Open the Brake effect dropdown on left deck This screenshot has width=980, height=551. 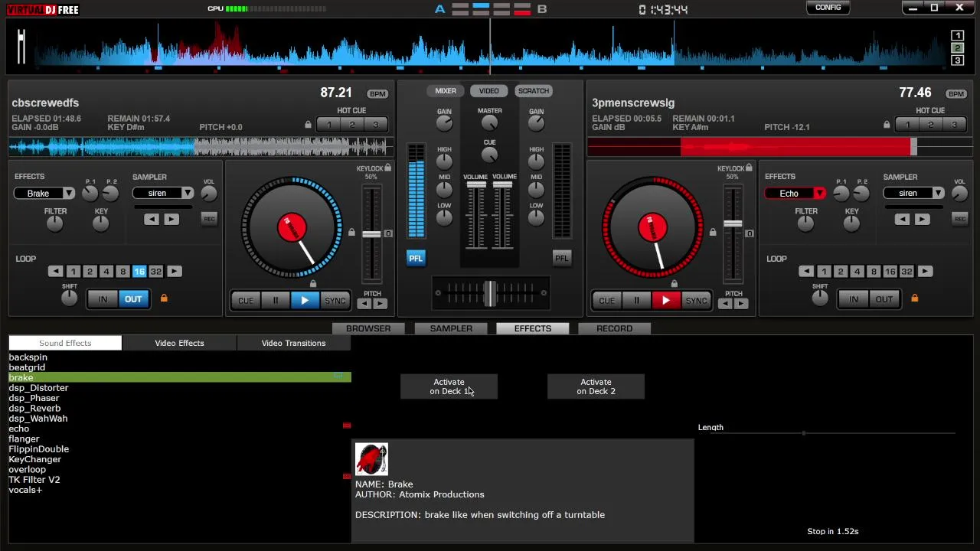tap(69, 194)
